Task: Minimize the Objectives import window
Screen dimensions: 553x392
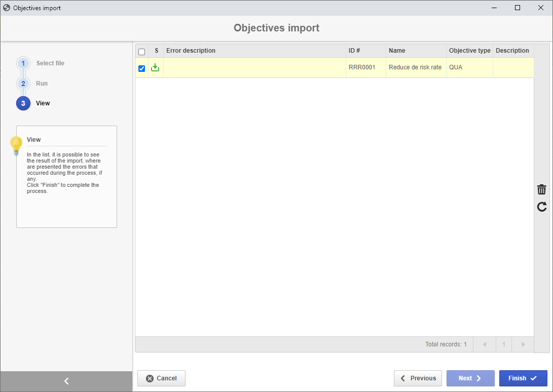Action: click(x=494, y=8)
